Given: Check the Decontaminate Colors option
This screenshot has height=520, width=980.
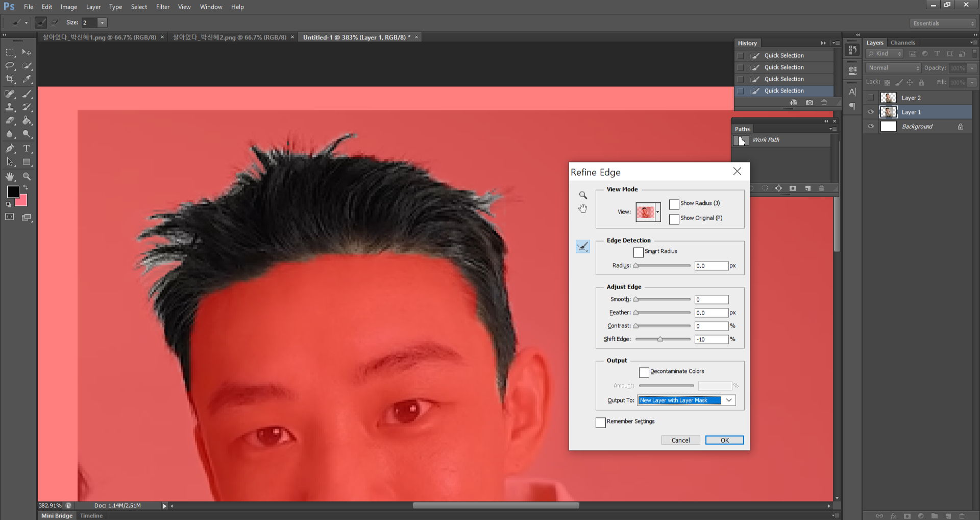Looking at the screenshot, I should (644, 372).
